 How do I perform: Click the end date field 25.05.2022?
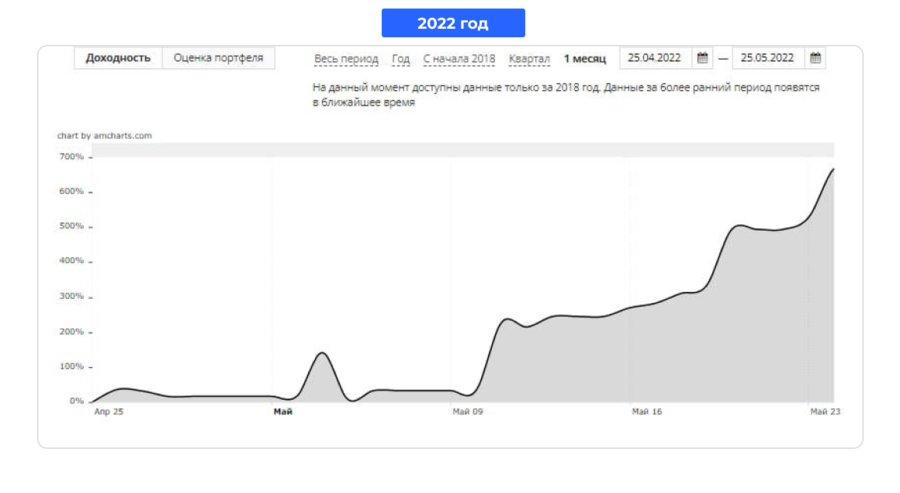pyautogui.click(x=769, y=58)
